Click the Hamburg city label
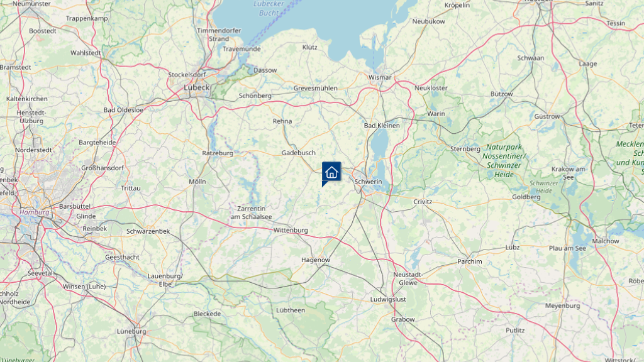644x362 pixels. coord(35,212)
